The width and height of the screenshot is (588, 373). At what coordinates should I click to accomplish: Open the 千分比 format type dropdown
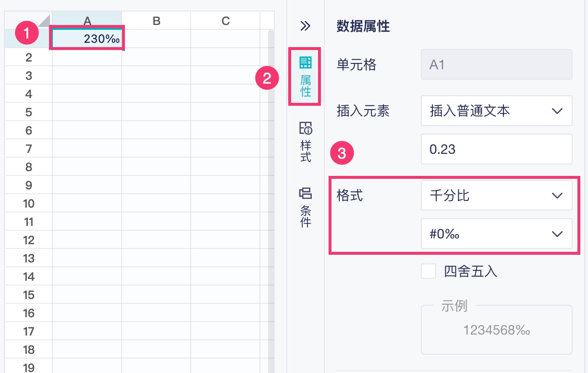496,196
